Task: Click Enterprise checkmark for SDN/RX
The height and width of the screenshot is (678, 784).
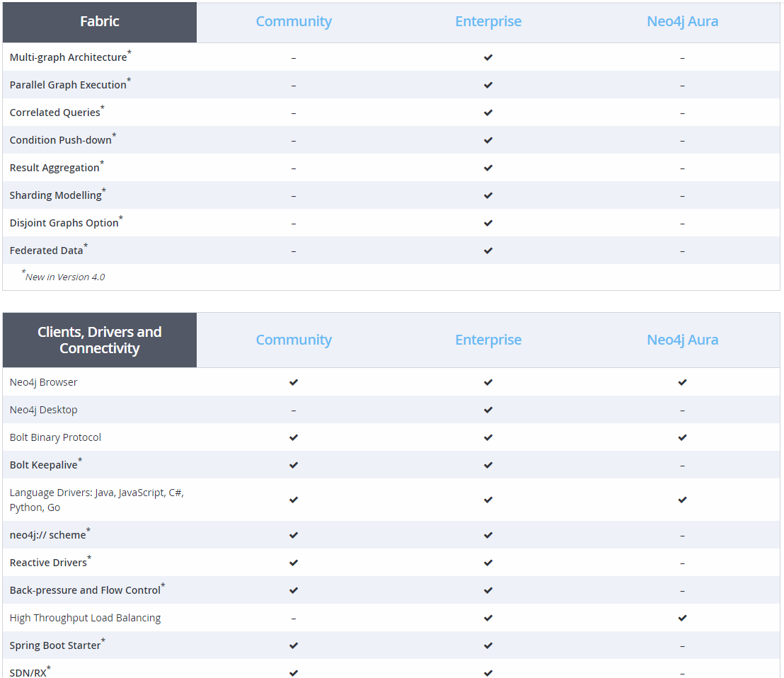Action: [488, 672]
